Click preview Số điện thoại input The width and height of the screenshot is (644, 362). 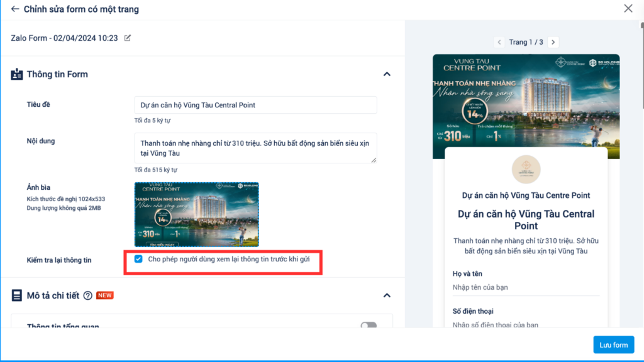[526, 324]
